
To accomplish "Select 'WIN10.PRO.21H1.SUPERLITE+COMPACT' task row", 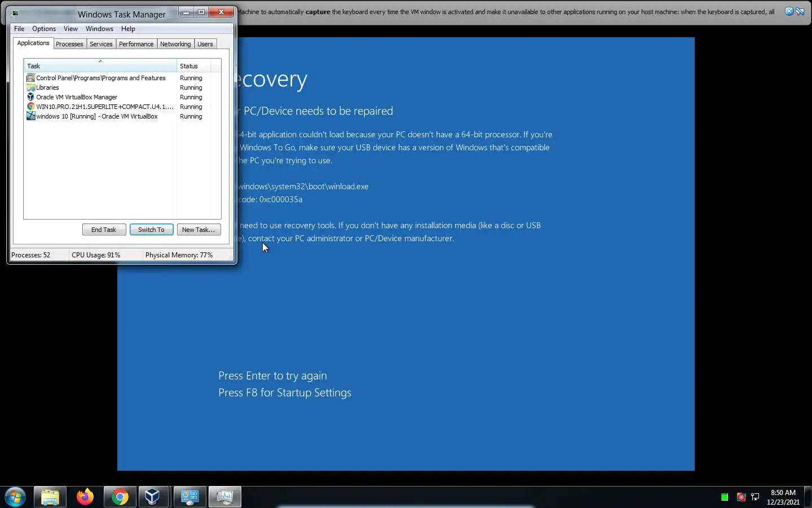I will (x=118, y=107).
